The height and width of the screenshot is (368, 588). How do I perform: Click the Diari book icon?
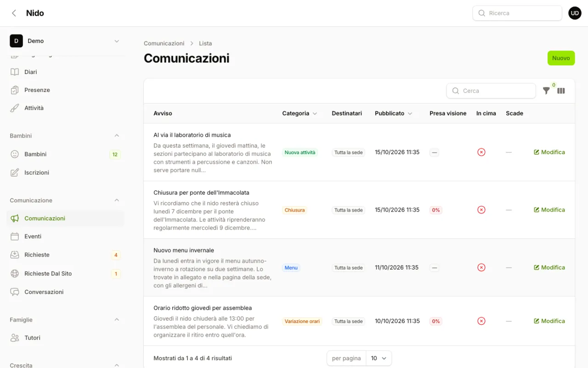(x=15, y=72)
